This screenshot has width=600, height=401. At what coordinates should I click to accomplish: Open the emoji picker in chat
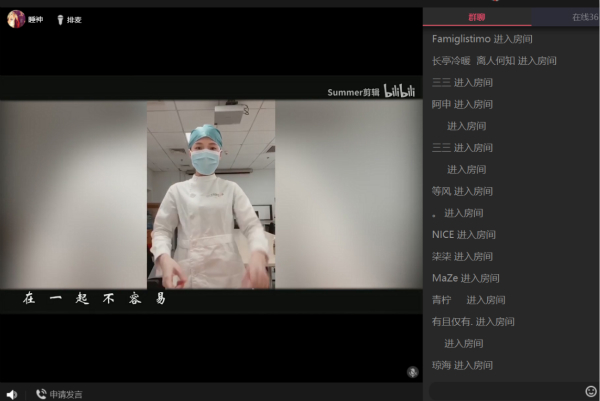(x=591, y=391)
